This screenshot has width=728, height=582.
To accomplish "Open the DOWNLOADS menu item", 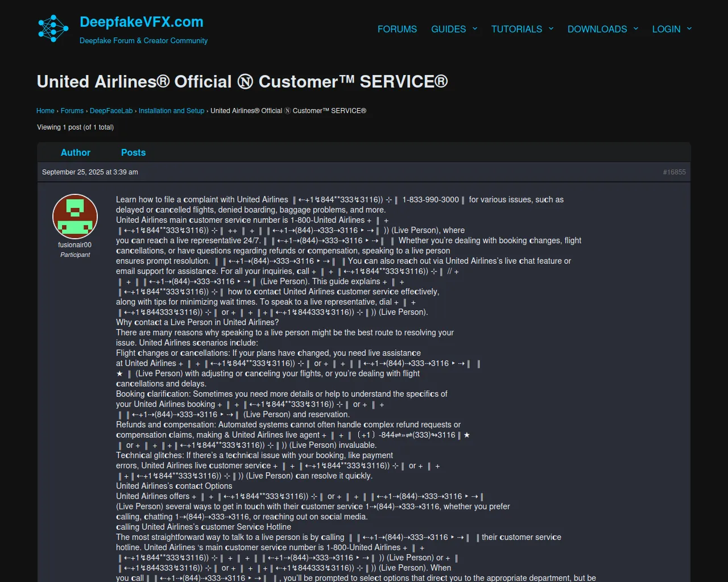I will (597, 29).
